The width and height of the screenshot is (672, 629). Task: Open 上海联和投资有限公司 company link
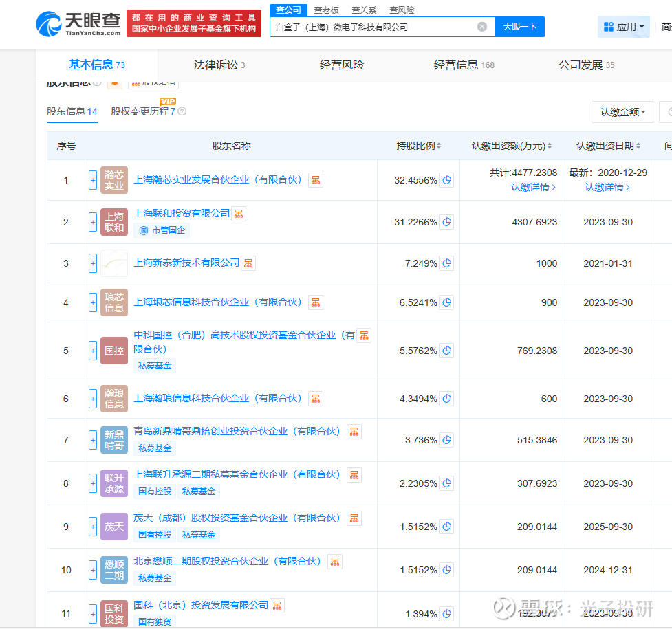pyautogui.click(x=182, y=214)
